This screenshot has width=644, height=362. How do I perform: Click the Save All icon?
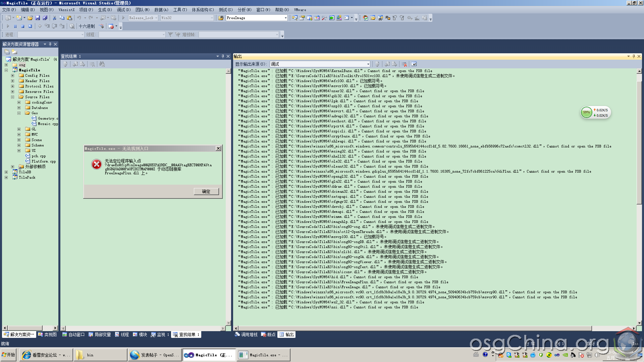click(x=45, y=18)
